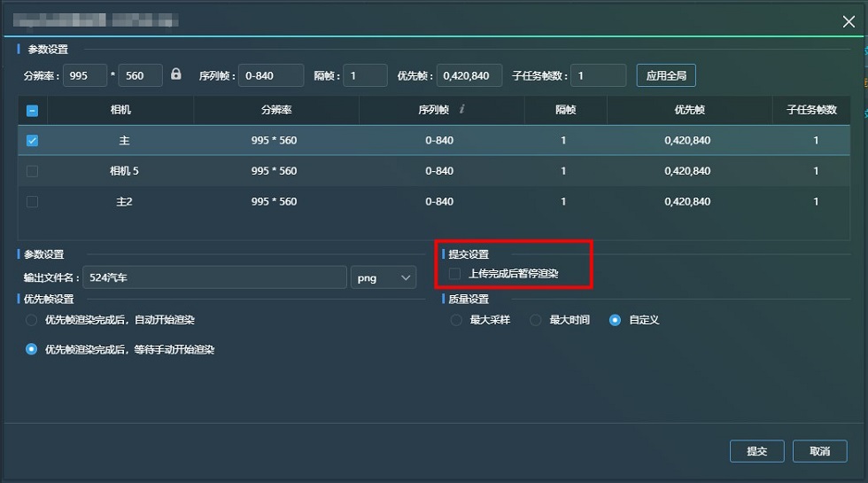Click the 应用全局 button

(x=666, y=75)
